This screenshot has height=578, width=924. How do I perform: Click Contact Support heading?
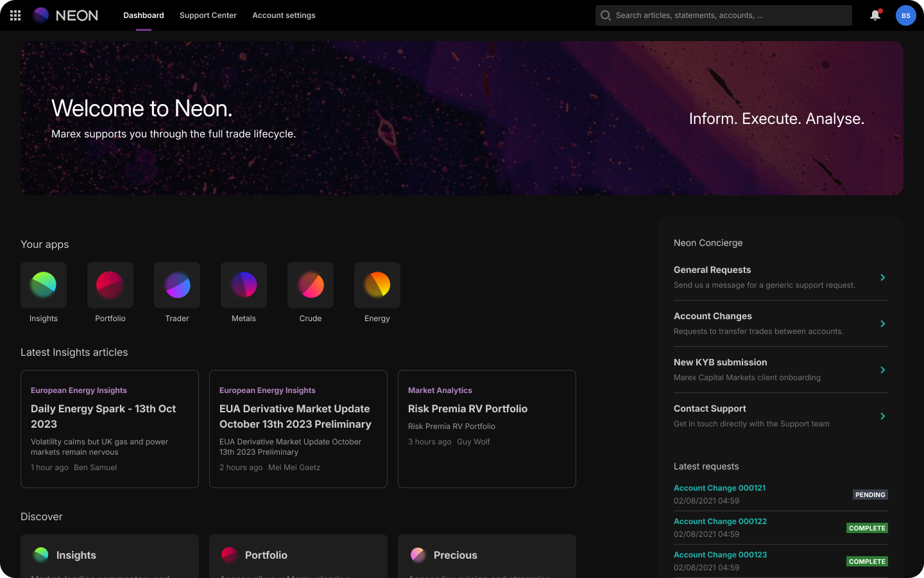click(x=710, y=408)
